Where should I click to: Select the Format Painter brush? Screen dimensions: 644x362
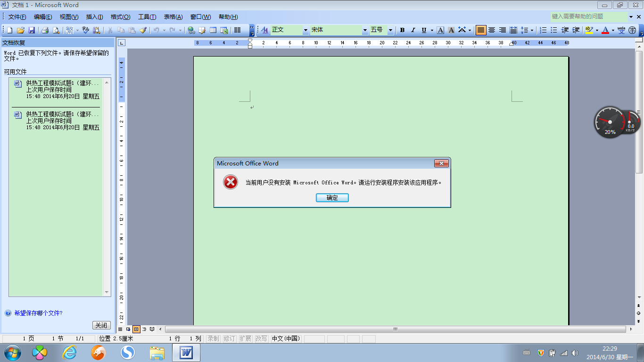pos(143,30)
